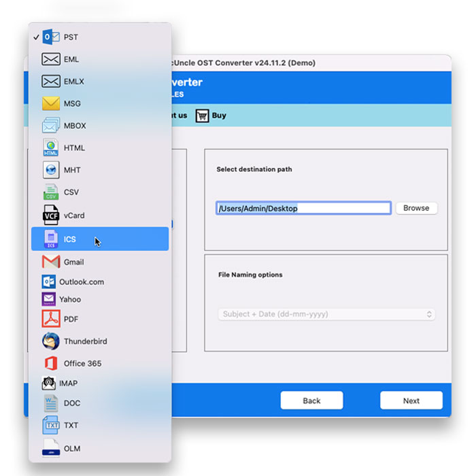This screenshot has height=476, width=476.
Task: Click the HTML file icon
Action: pyautogui.click(x=52, y=148)
